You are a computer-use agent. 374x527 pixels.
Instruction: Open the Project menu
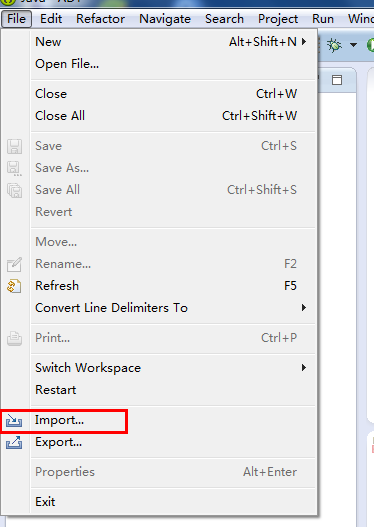coord(278,19)
